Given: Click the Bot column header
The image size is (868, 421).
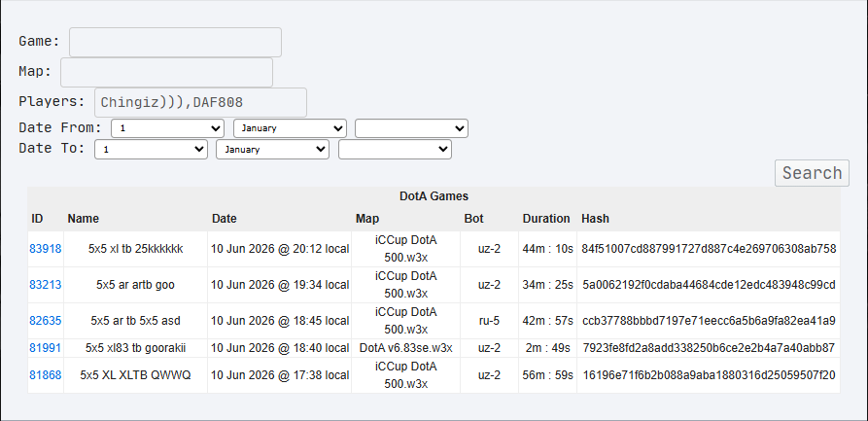Looking at the screenshot, I should click(473, 219).
